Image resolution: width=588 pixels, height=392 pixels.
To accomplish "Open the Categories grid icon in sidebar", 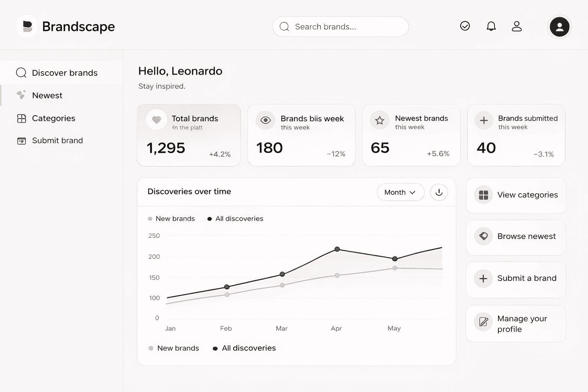I will 21,118.
